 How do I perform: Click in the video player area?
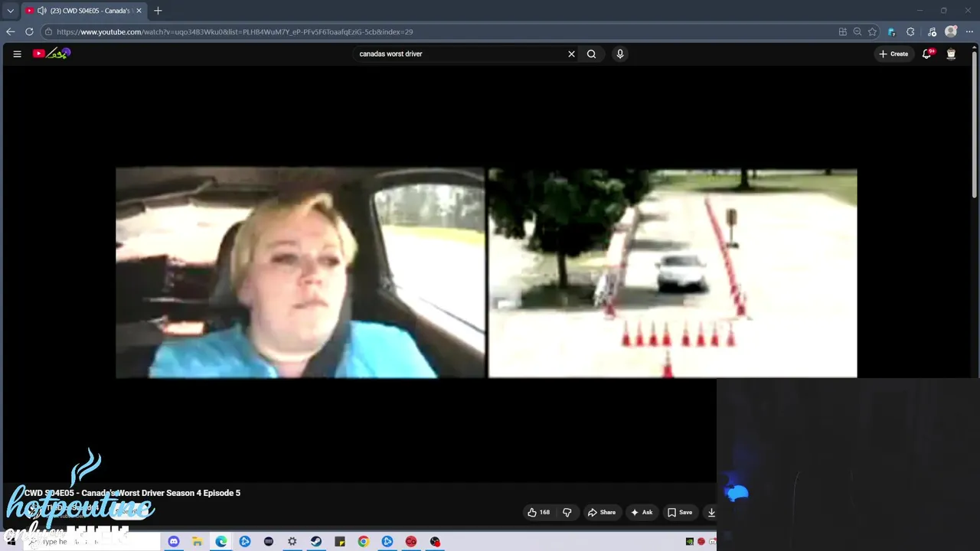click(486, 273)
